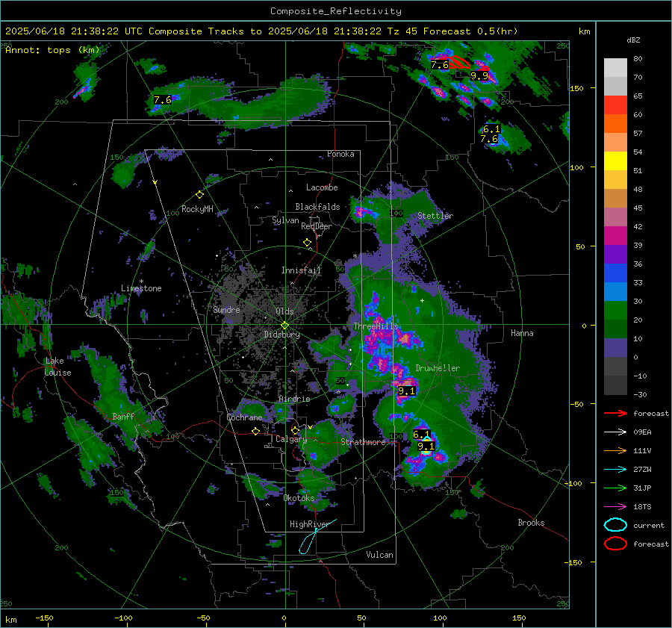Click the yellow radar-site diamond at Didsbury
The height and width of the screenshot is (628, 672).
[x=284, y=326]
